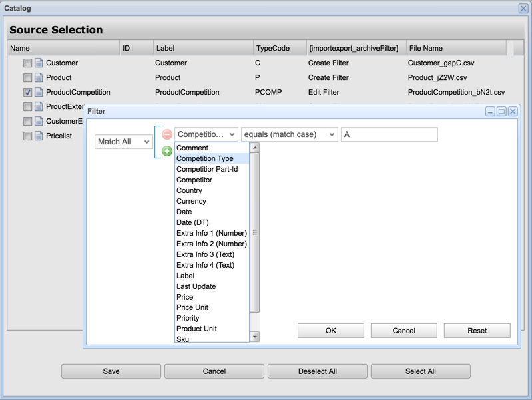This screenshot has height=400, width=532.
Task: Click the red remove filter condition icon
Action: coord(167,134)
